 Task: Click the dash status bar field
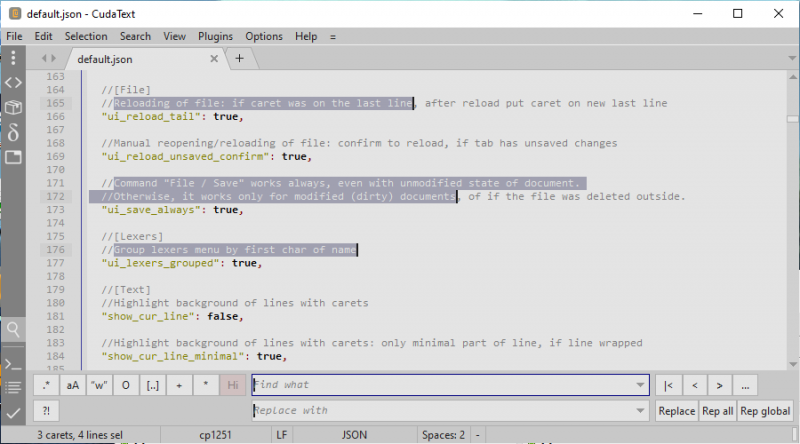click(x=478, y=435)
